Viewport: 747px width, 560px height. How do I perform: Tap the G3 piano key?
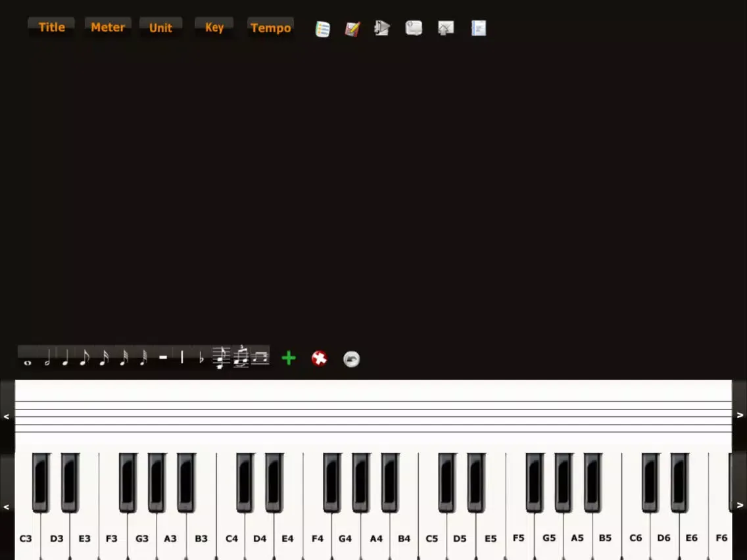pos(142,538)
